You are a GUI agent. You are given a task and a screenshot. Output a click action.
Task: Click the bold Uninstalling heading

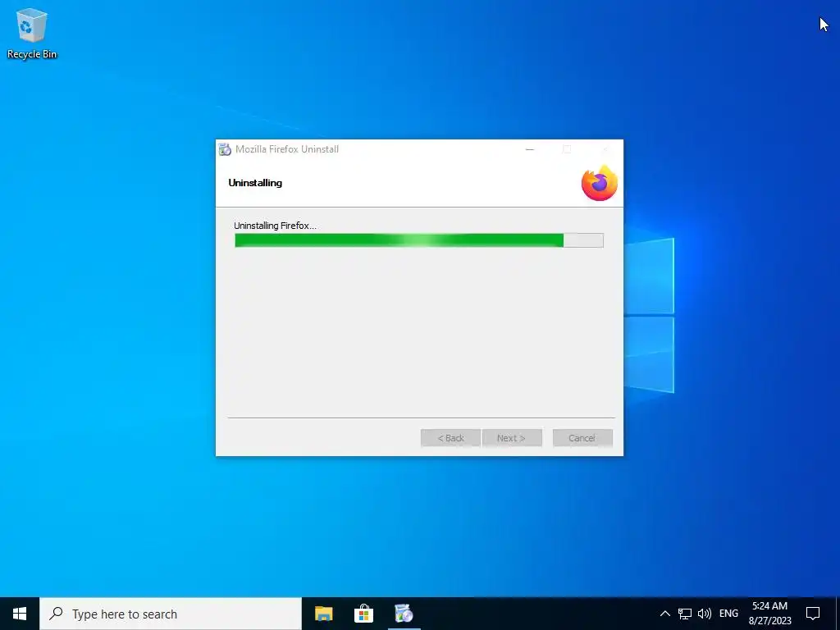coord(255,183)
